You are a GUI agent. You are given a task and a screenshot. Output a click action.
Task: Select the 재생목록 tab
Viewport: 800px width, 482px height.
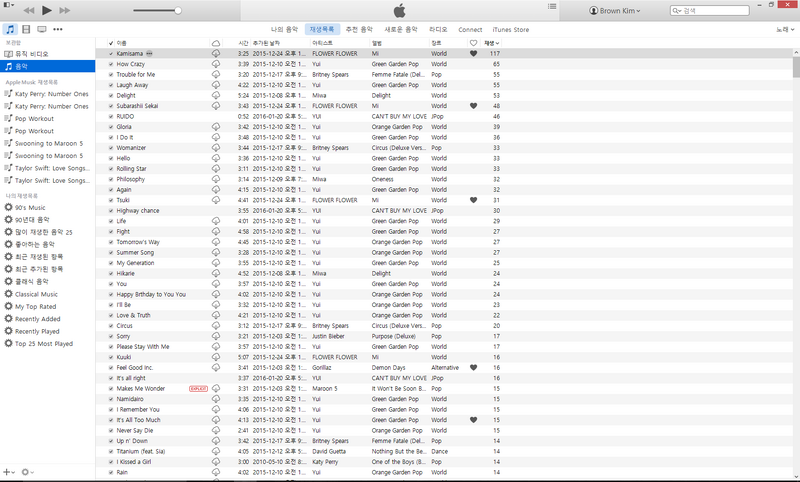322,30
